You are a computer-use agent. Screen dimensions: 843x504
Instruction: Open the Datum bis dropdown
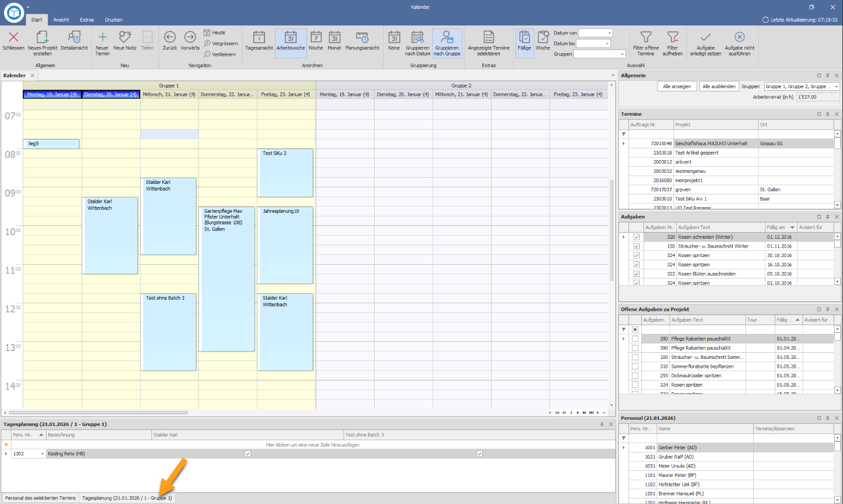(x=607, y=43)
